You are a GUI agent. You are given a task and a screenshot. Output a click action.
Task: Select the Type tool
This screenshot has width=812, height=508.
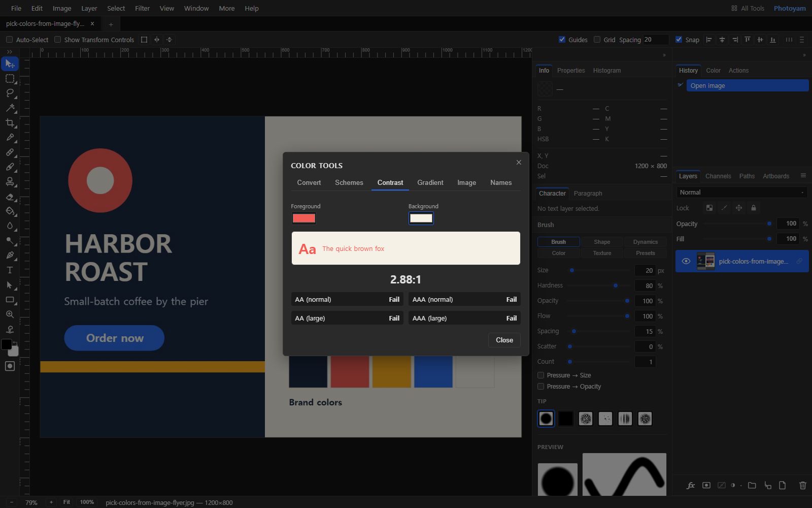tap(10, 270)
